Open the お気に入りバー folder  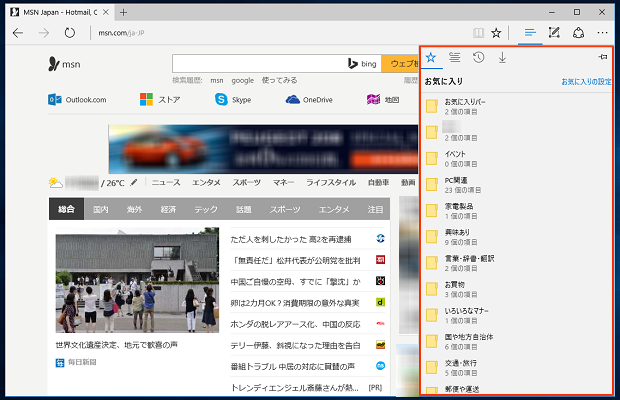pyautogui.click(x=516, y=106)
